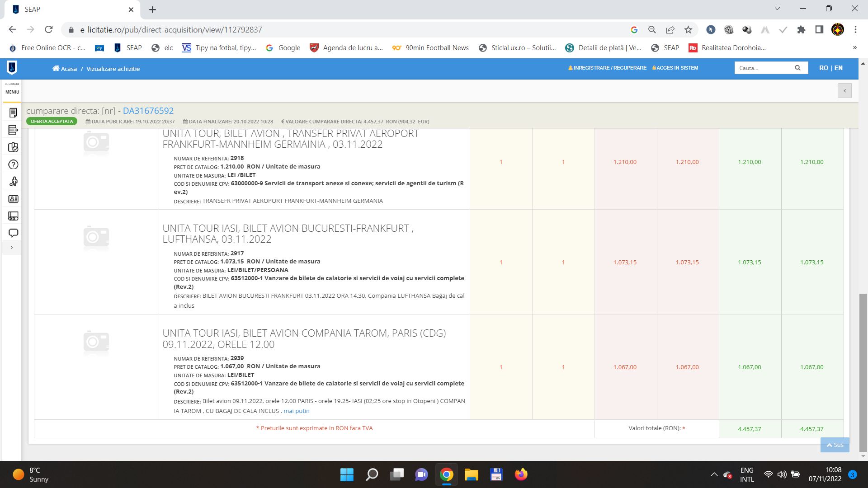Switch site language to EN
868x488 pixels.
pyautogui.click(x=839, y=68)
